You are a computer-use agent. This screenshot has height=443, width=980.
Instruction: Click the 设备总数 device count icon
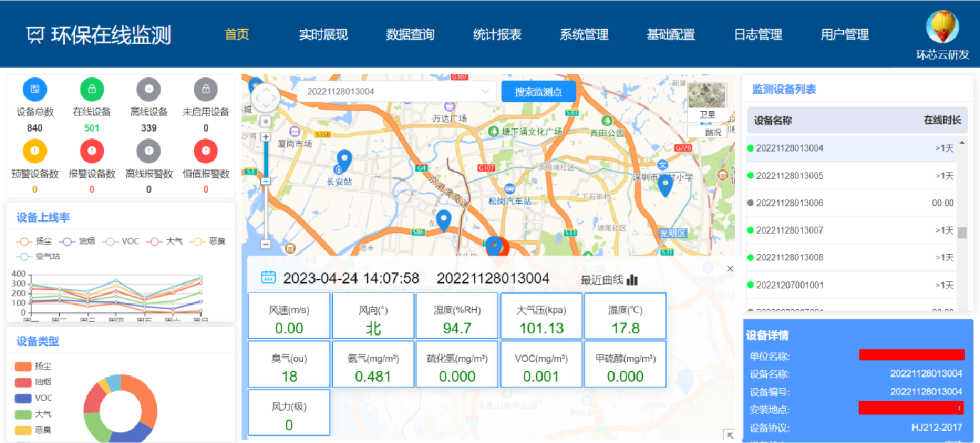(34, 88)
